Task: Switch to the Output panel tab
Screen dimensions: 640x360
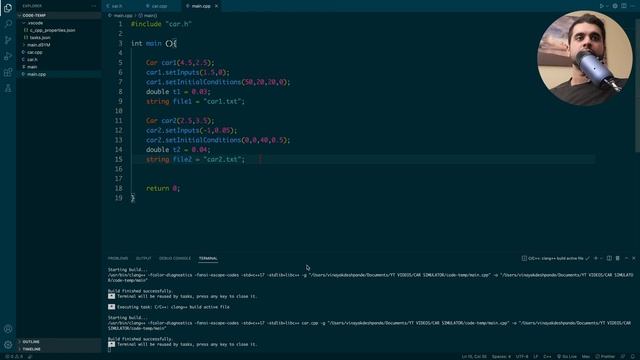Action: click(143, 258)
